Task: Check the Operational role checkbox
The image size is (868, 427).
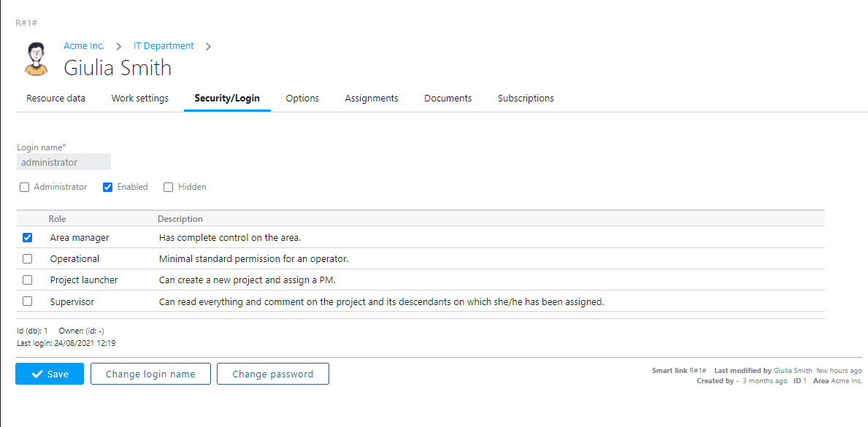Action: (28, 259)
